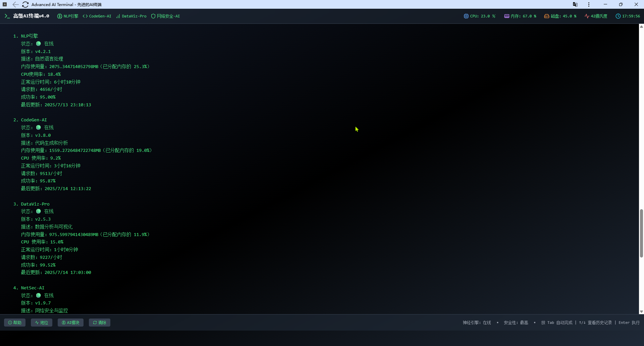This screenshot has height=346, width=644.
Task: Open the 帮助 help panel
Action: [x=14, y=322]
